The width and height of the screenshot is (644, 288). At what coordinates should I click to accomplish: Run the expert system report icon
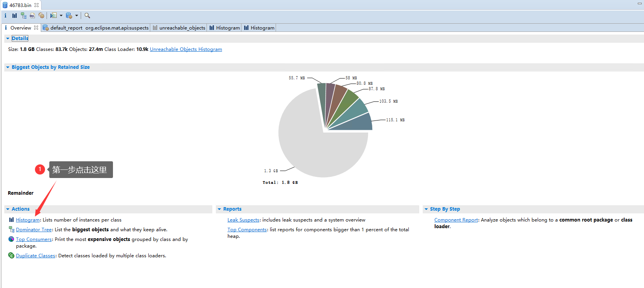pos(54,16)
